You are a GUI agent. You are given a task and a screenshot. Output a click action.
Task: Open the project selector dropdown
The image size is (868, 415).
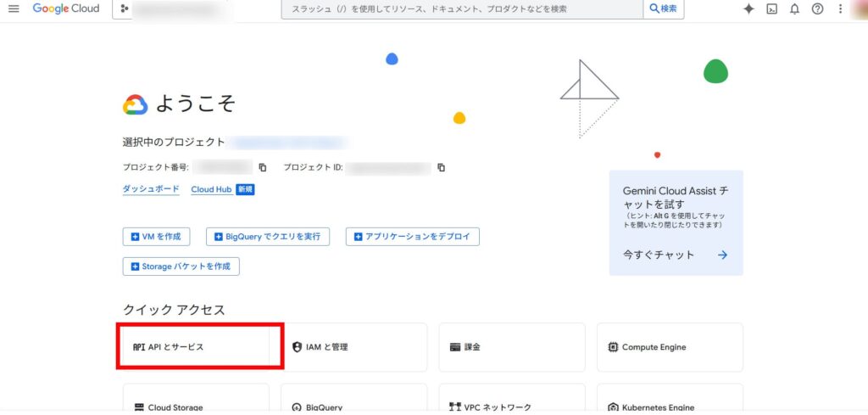tap(173, 9)
